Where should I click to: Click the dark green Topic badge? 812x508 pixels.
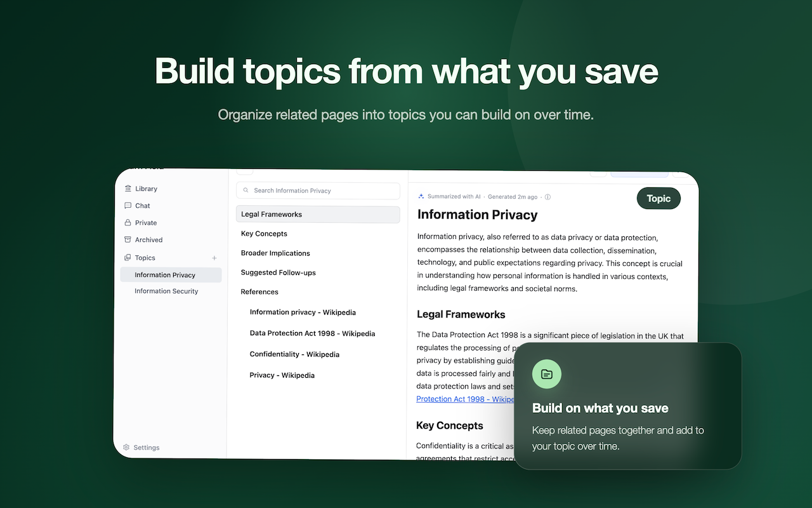[x=658, y=199]
